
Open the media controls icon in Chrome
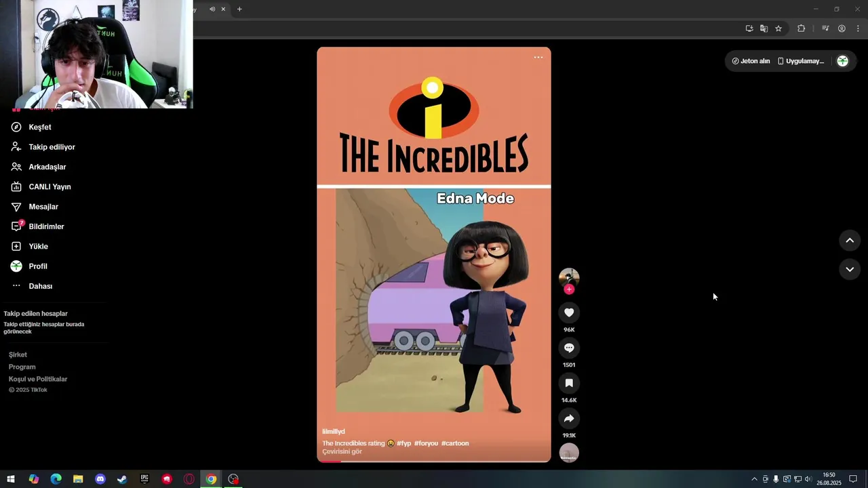825,28
